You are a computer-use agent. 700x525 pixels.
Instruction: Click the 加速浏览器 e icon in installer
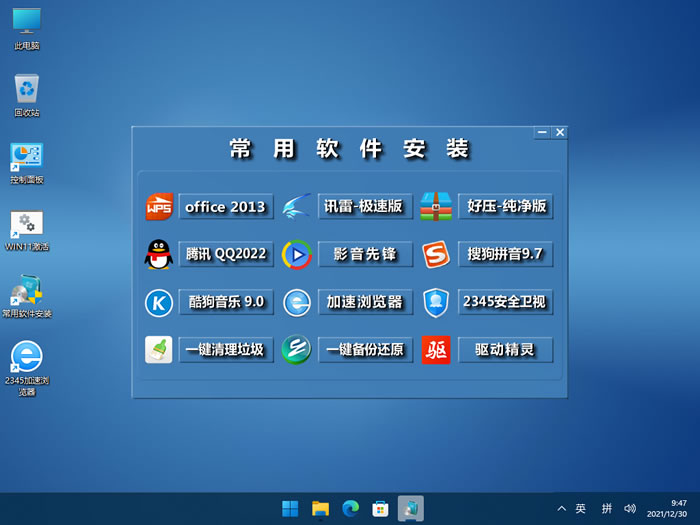point(297,303)
